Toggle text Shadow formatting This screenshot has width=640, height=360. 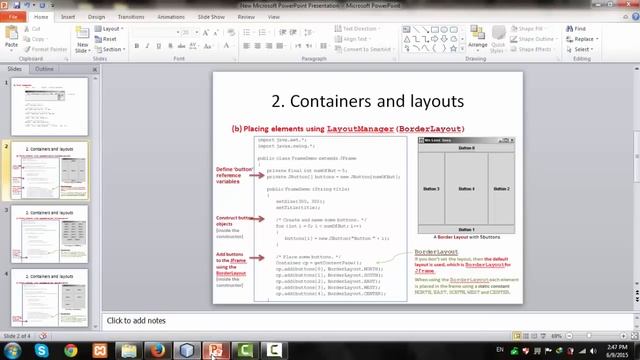tap(170, 46)
